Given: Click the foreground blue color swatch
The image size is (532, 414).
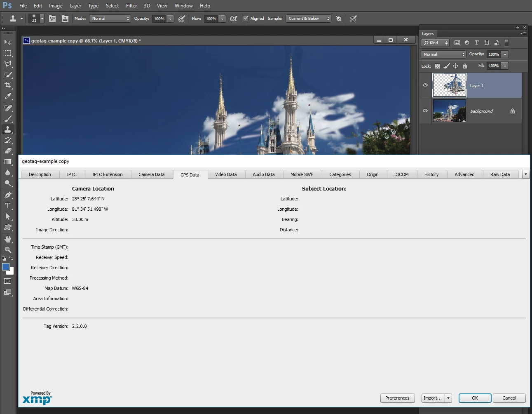Looking at the screenshot, I should coord(6,267).
